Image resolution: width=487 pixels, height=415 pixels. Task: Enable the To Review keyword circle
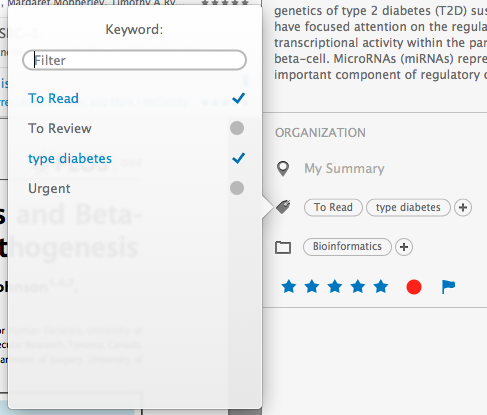[237, 128]
